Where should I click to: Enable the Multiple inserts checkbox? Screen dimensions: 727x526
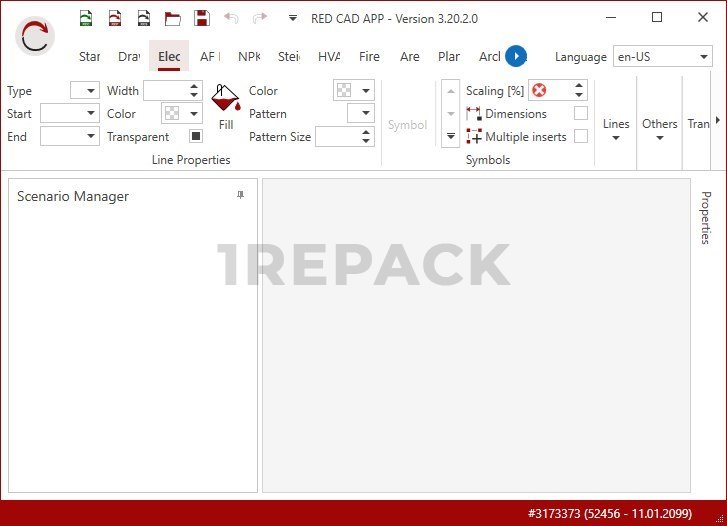580,137
